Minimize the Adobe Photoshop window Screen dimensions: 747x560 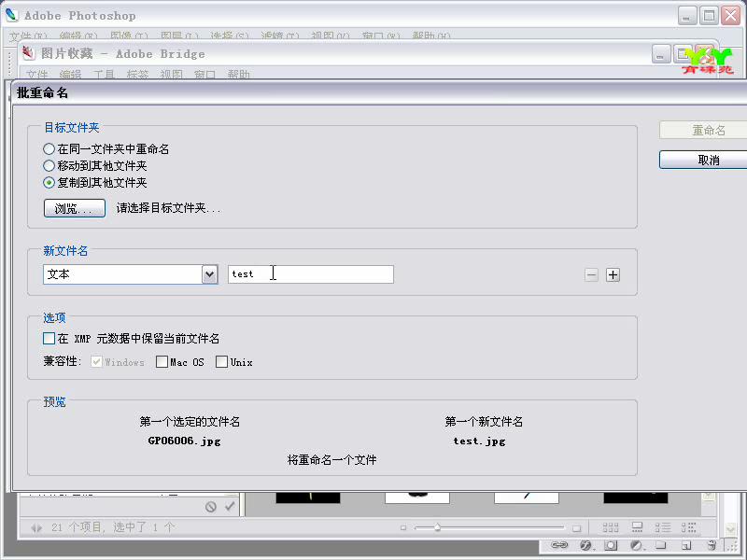point(687,16)
